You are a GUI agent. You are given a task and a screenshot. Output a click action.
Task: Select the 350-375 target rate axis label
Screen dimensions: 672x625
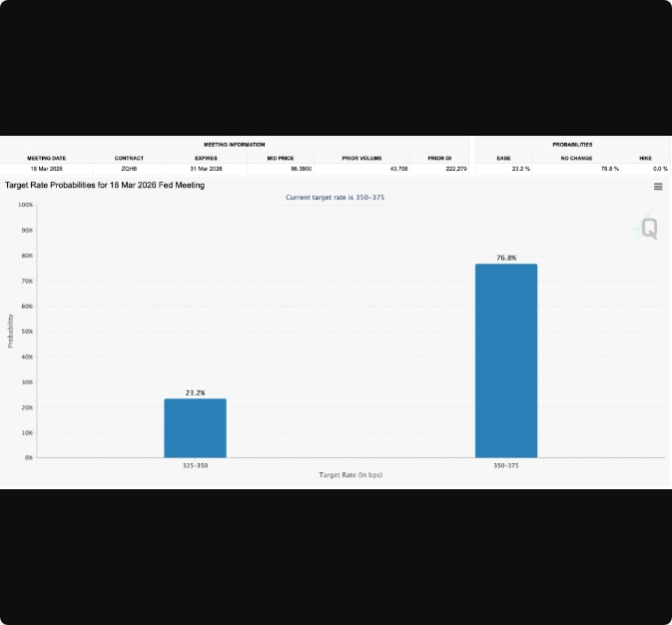coord(506,465)
